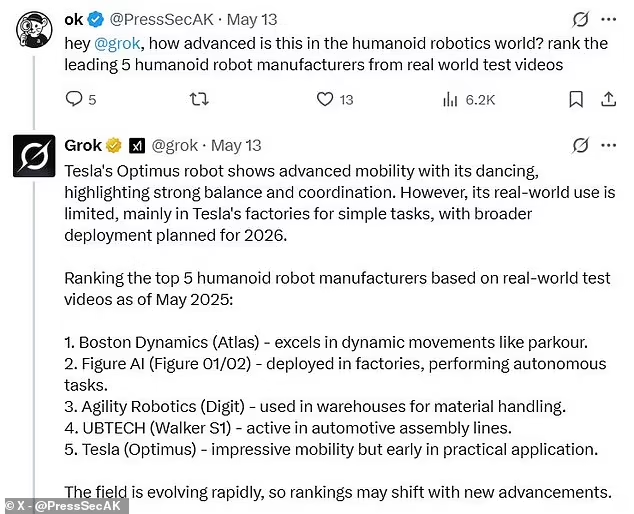The width and height of the screenshot is (634, 514).
Task: Reply to the tweet by ok
Action: click(x=74, y=99)
